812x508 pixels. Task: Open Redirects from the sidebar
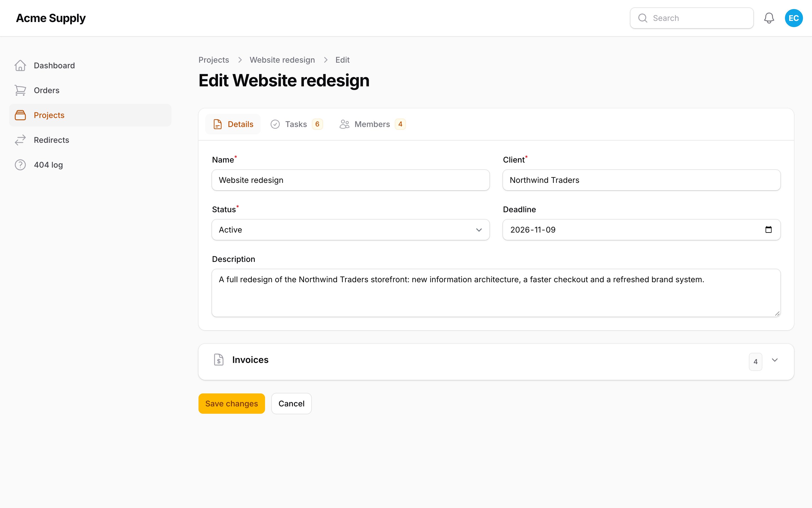tap(90, 140)
